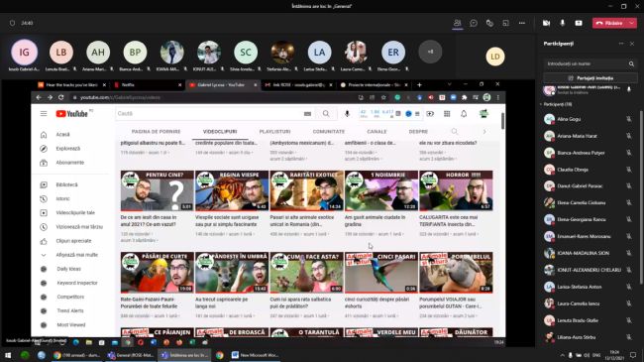Open the Teams reactions icon

click(489, 23)
